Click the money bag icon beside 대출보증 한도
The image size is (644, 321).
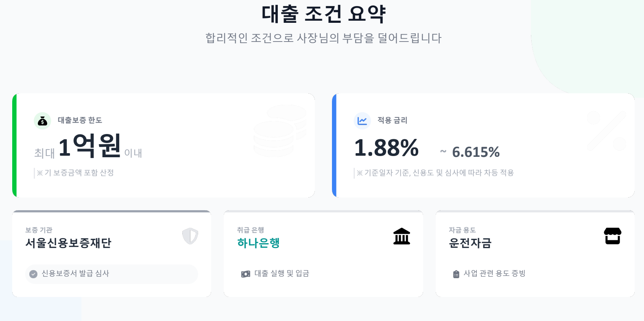click(x=42, y=121)
